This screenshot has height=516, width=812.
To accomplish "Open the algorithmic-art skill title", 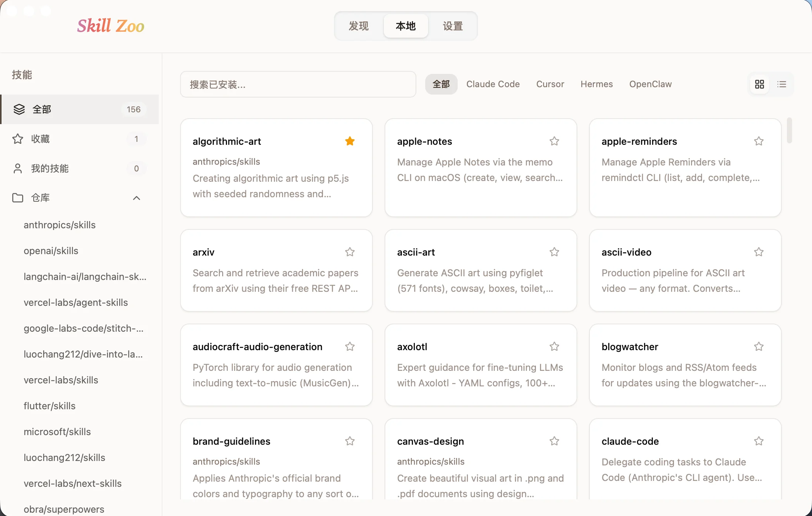I will coord(227,141).
